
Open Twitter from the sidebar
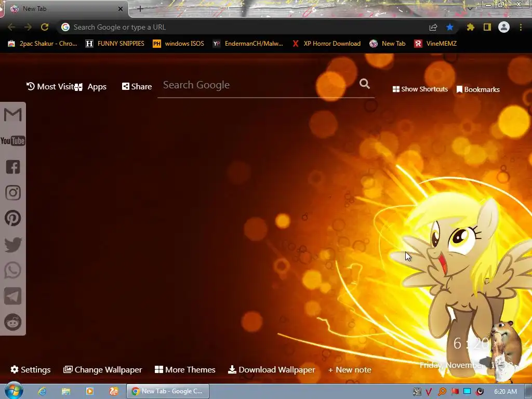(x=13, y=245)
